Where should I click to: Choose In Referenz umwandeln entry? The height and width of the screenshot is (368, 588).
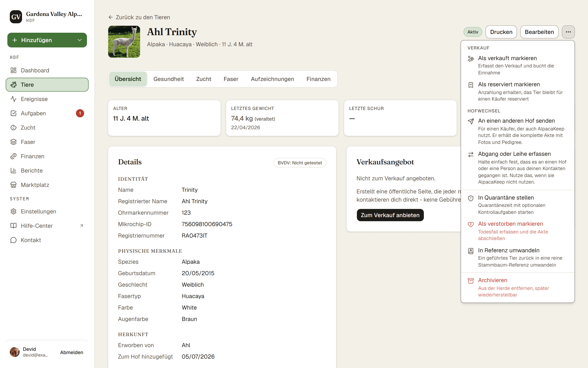(x=518, y=257)
